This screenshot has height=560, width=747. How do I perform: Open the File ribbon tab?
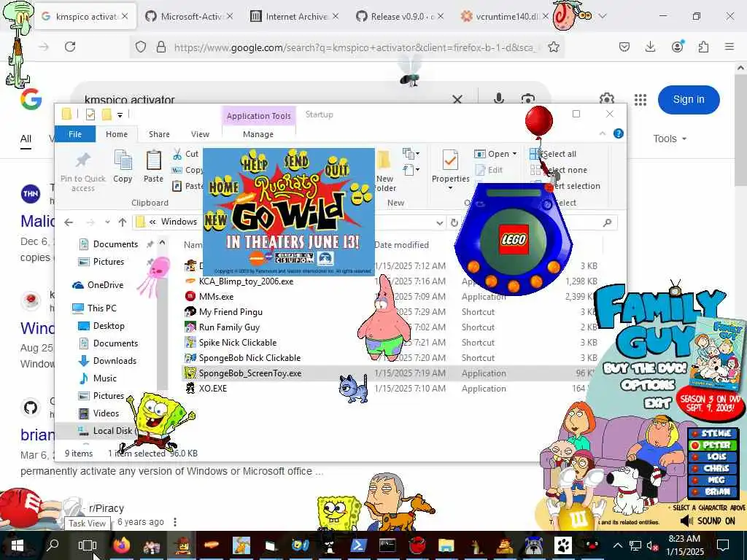(x=75, y=134)
